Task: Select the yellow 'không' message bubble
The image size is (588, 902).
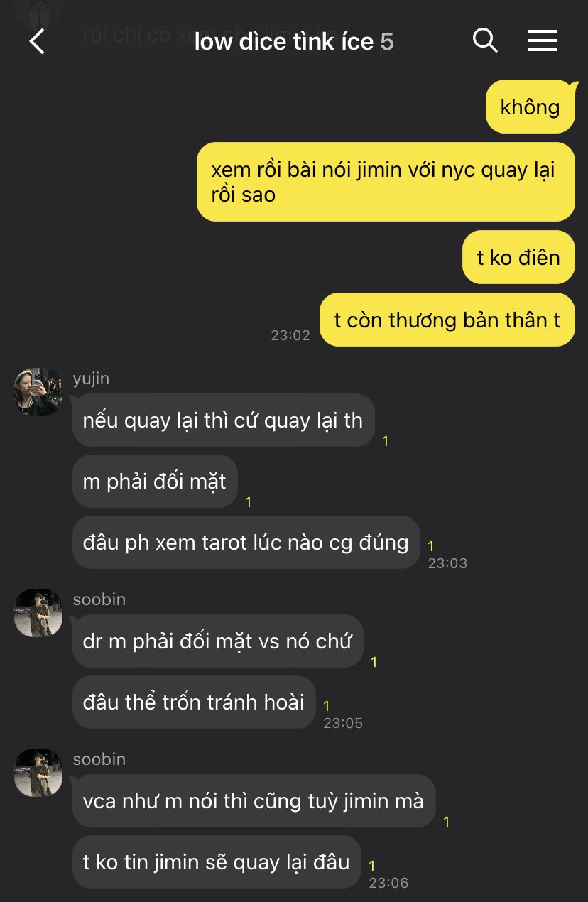Action: pos(530,107)
